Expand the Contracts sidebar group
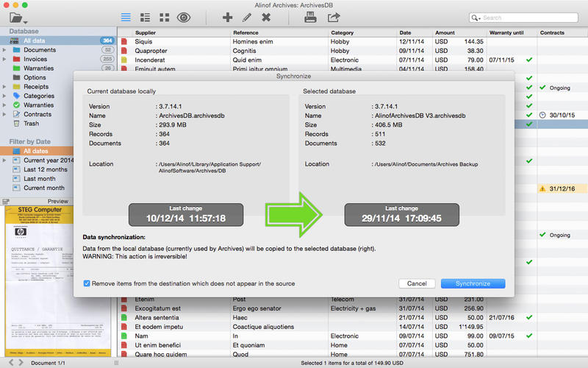The width and height of the screenshot is (588, 368). (4, 114)
